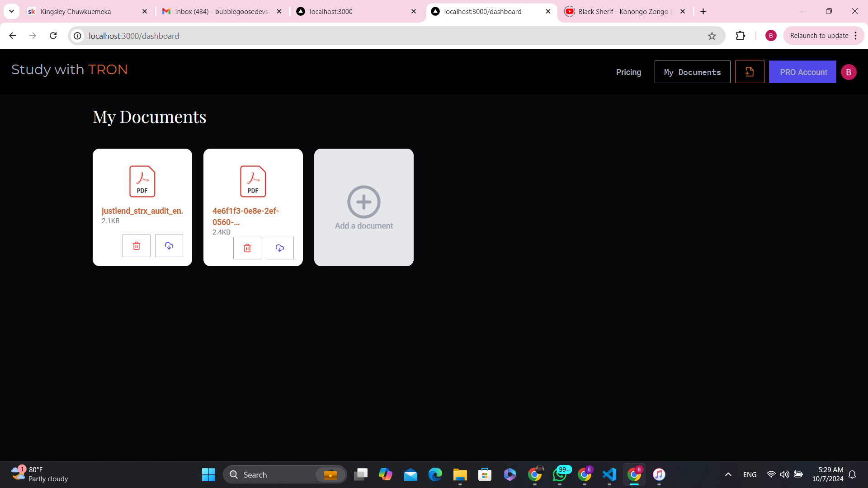Click the plus icon to add a document
Screen dimensions: 868x488
coord(363,202)
